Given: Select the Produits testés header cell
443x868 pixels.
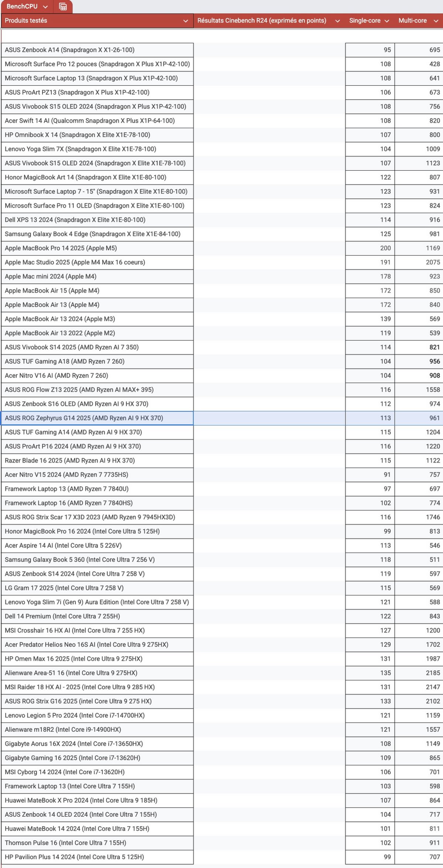Looking at the screenshot, I should (x=97, y=21).
